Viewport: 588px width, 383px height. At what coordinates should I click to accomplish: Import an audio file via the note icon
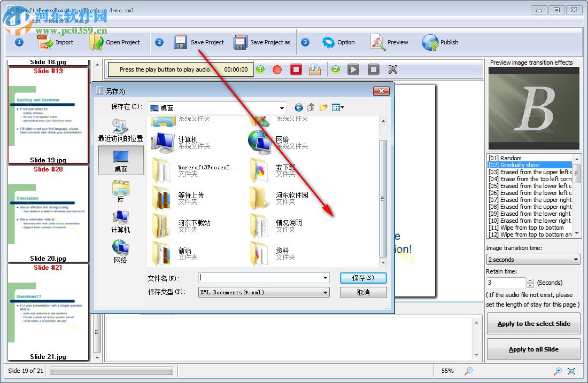(x=314, y=69)
